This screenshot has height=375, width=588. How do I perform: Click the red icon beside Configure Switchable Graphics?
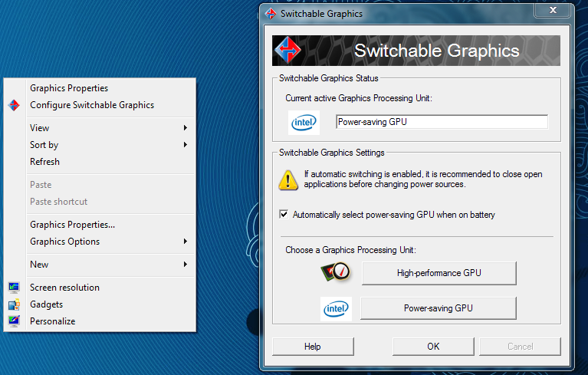pyautogui.click(x=14, y=105)
